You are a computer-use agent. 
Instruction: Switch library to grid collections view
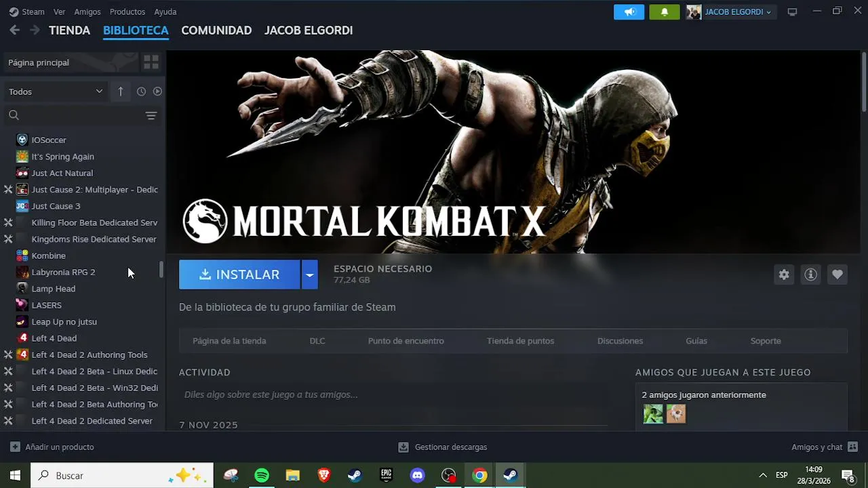151,62
